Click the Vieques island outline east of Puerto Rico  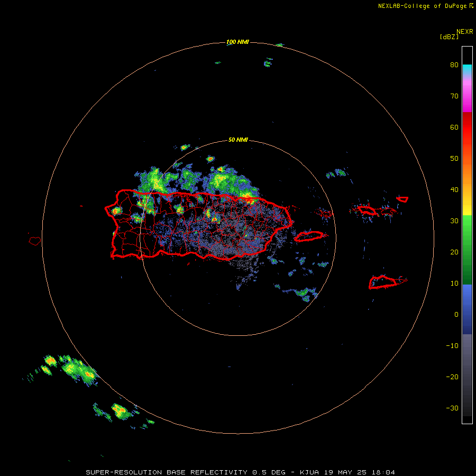(x=308, y=236)
